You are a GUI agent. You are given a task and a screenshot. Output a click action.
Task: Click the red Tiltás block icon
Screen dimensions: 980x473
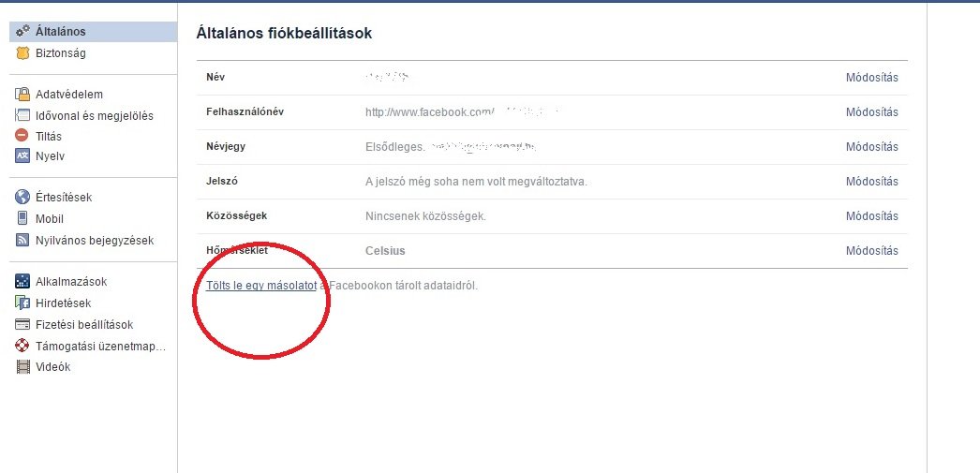pyautogui.click(x=23, y=136)
